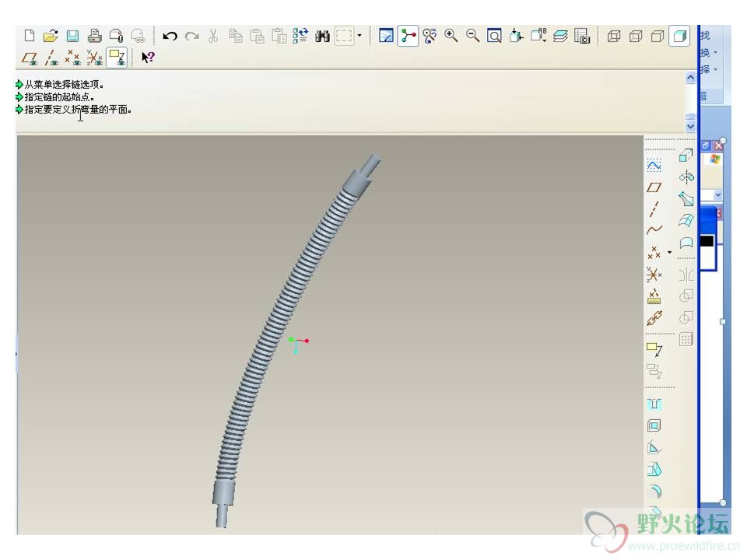The image size is (747, 560).
Task: Click the Paste Special icon
Action: tap(279, 36)
